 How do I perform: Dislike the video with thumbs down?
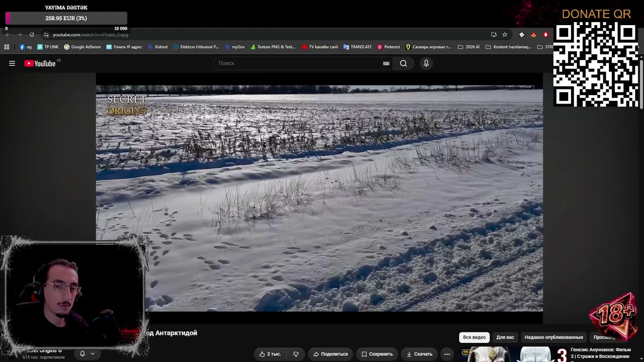pos(296,354)
